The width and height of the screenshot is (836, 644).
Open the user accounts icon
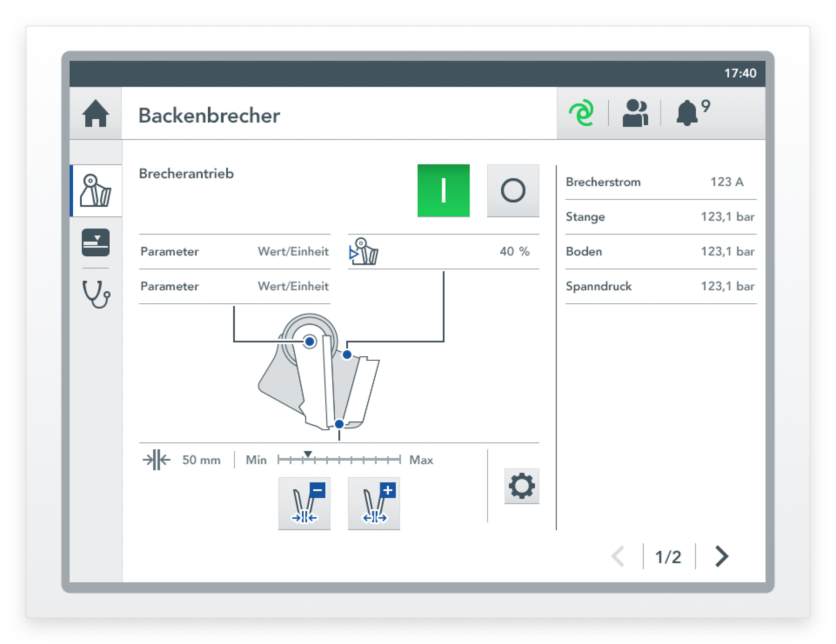(635, 113)
